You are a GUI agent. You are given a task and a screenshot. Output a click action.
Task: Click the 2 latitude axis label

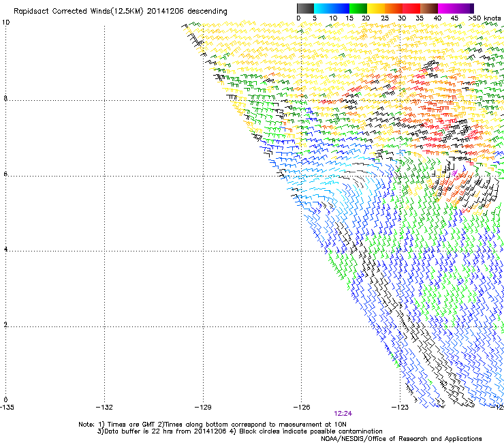click(5, 325)
